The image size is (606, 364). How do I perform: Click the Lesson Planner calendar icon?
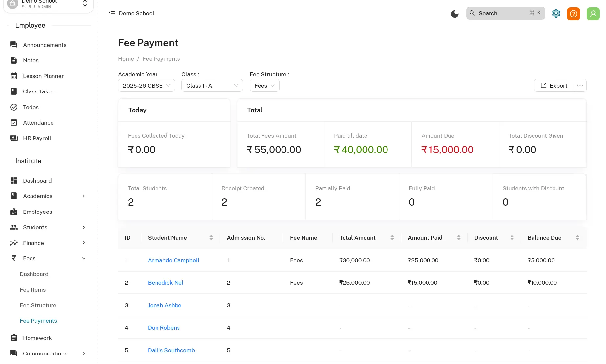[x=14, y=76]
